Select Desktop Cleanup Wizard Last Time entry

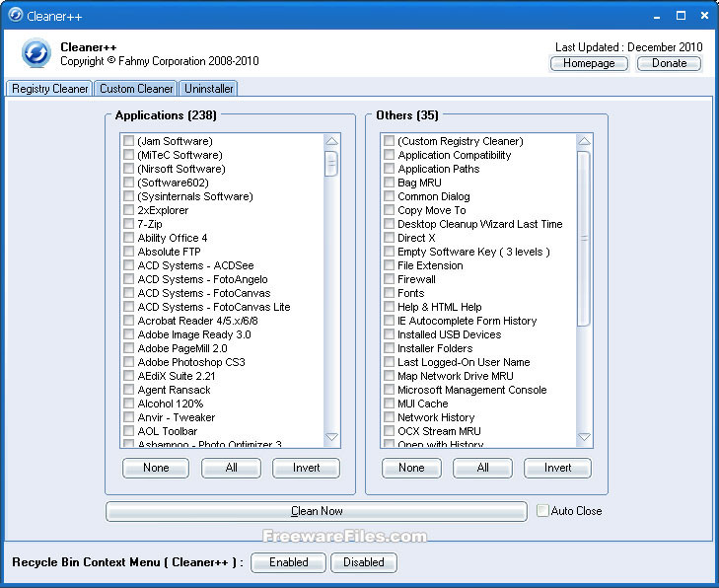479,224
